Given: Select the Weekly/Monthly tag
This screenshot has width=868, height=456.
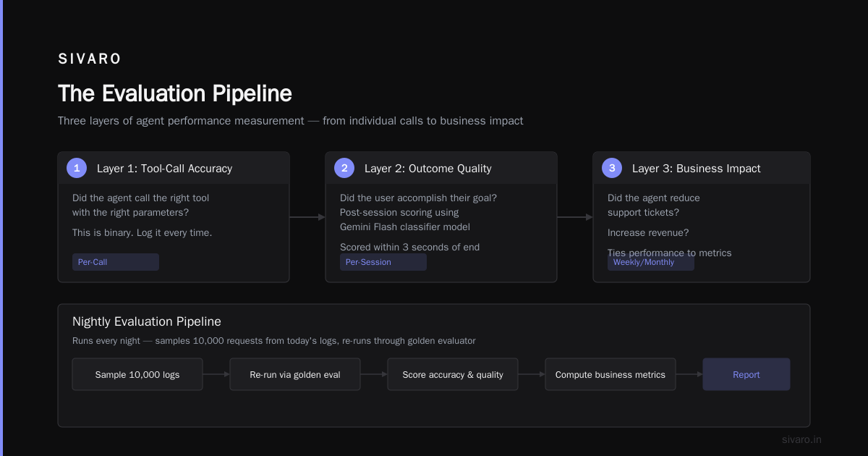Looking at the screenshot, I should 651,262.
